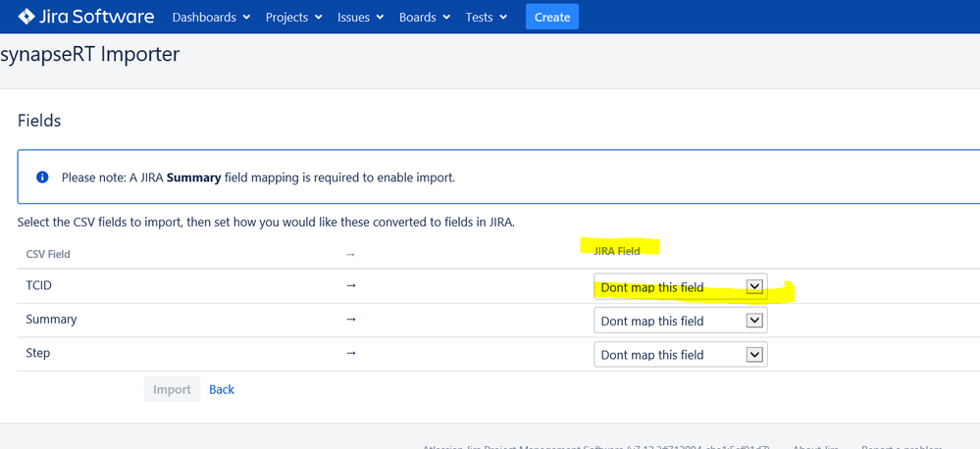
Task: Click the Fields section heading
Action: click(x=39, y=121)
